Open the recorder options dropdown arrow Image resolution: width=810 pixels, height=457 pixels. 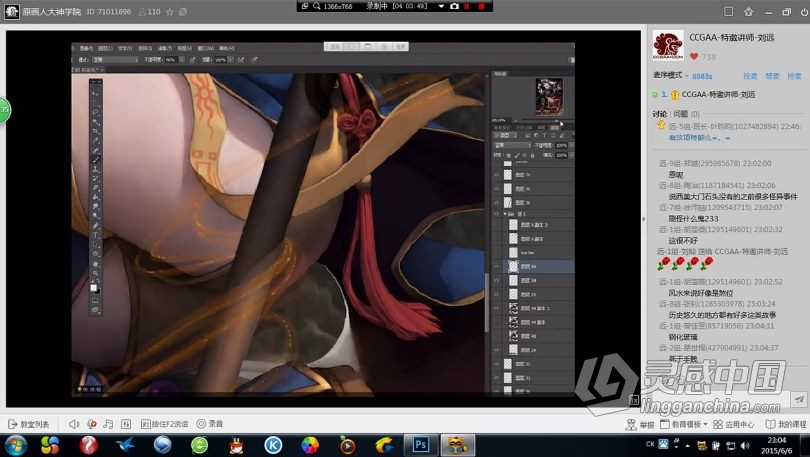tap(441, 6)
